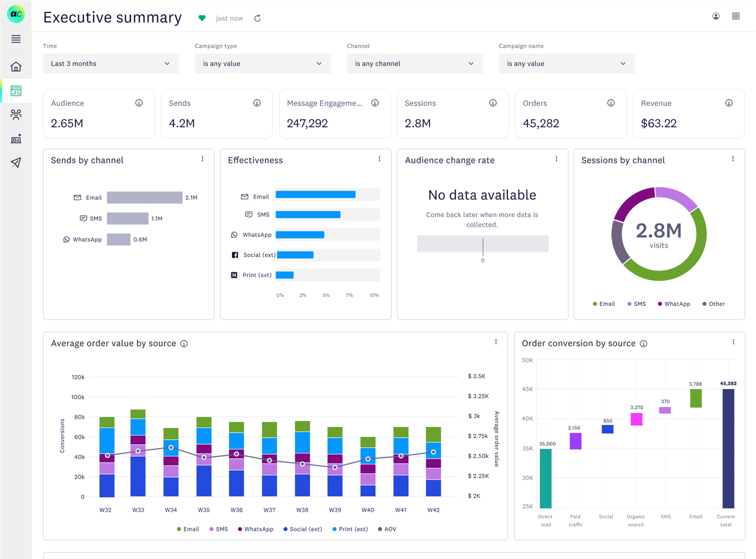The image size is (756, 559).
Task: View the info tooltip on the Revenue card
Action: [x=730, y=103]
